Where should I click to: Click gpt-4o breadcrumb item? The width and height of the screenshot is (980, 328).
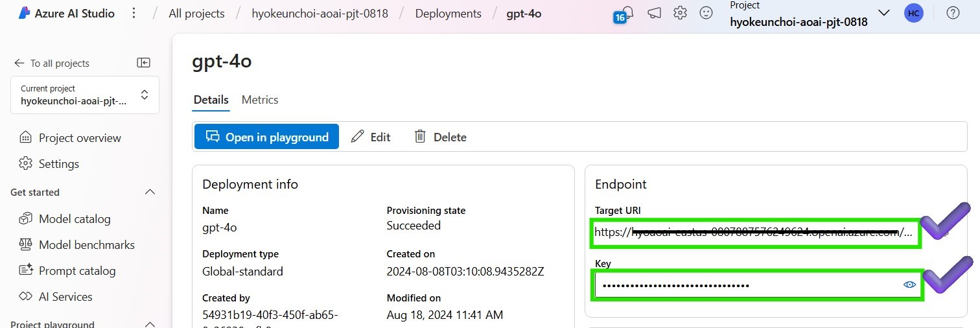point(524,13)
